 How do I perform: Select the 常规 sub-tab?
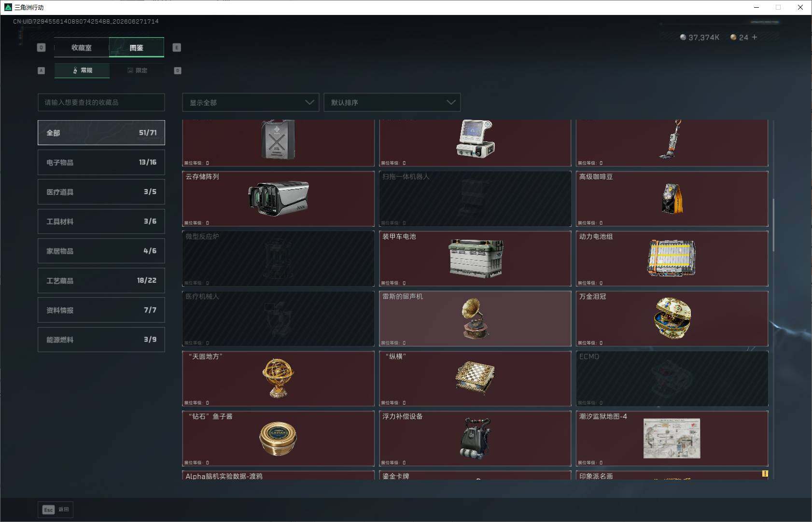click(x=82, y=70)
